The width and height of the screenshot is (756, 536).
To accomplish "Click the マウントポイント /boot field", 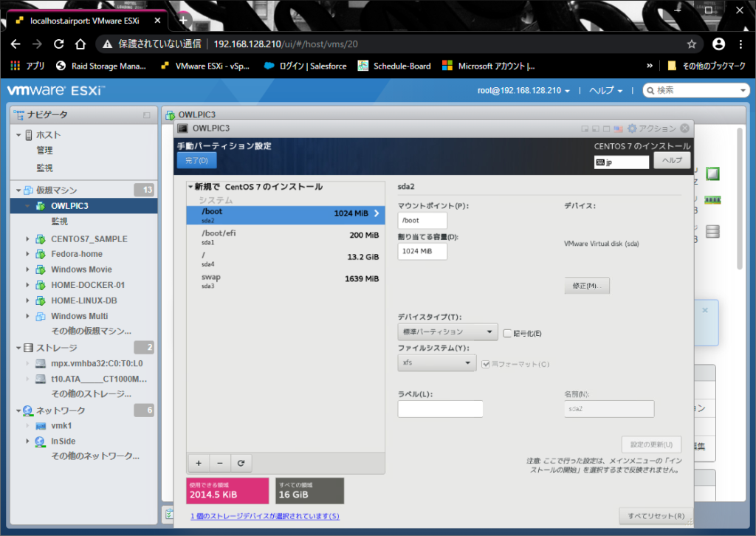I will click(x=422, y=220).
